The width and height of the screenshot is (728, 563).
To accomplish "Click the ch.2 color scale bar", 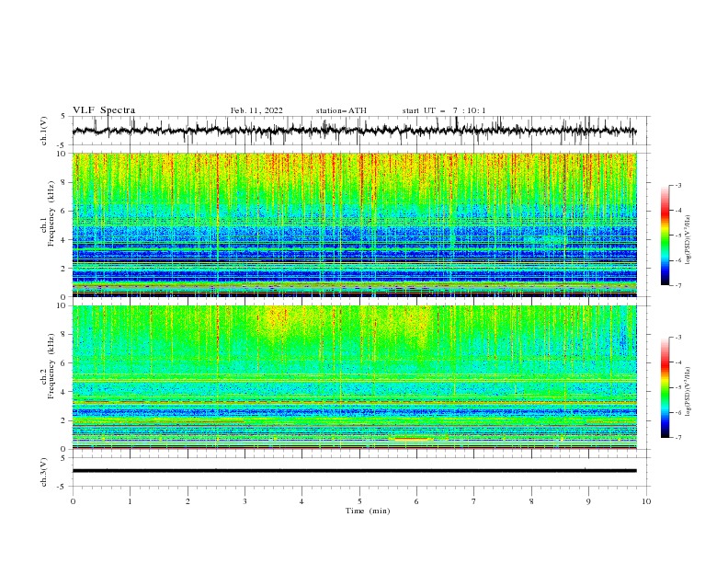I will pos(665,387).
